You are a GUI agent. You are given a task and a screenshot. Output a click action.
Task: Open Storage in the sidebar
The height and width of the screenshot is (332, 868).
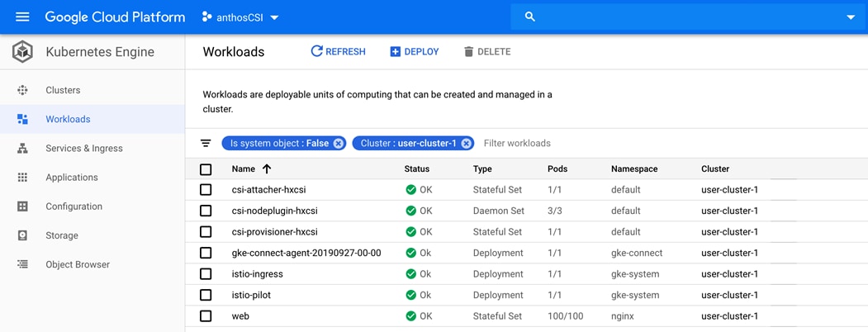[92, 235]
